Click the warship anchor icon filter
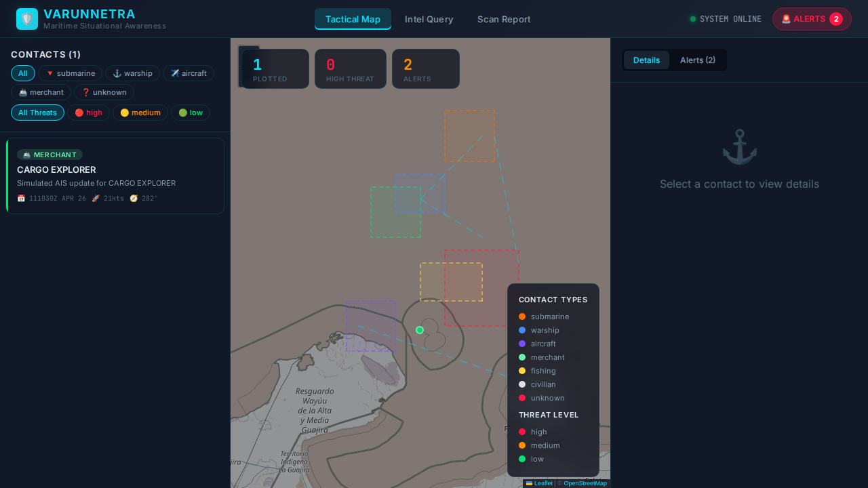 117,73
